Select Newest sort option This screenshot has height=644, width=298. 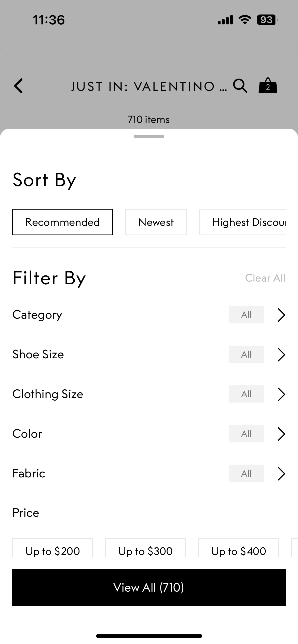click(156, 222)
